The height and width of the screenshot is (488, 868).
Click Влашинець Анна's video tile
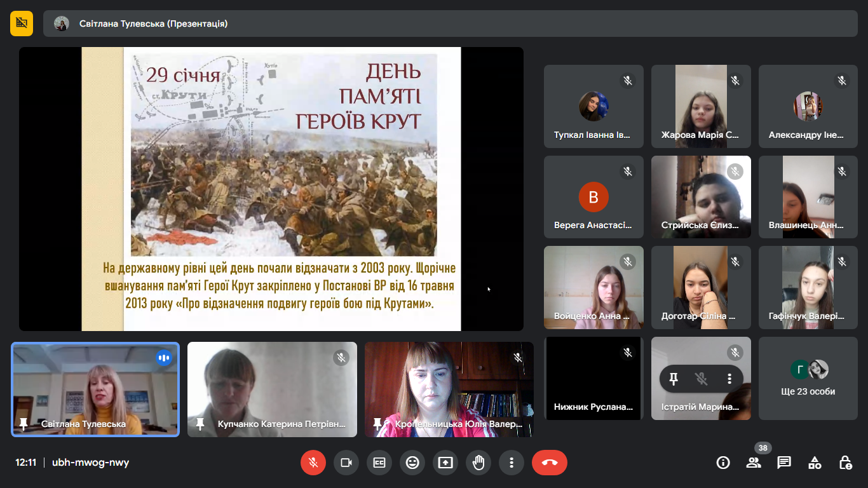click(x=808, y=197)
